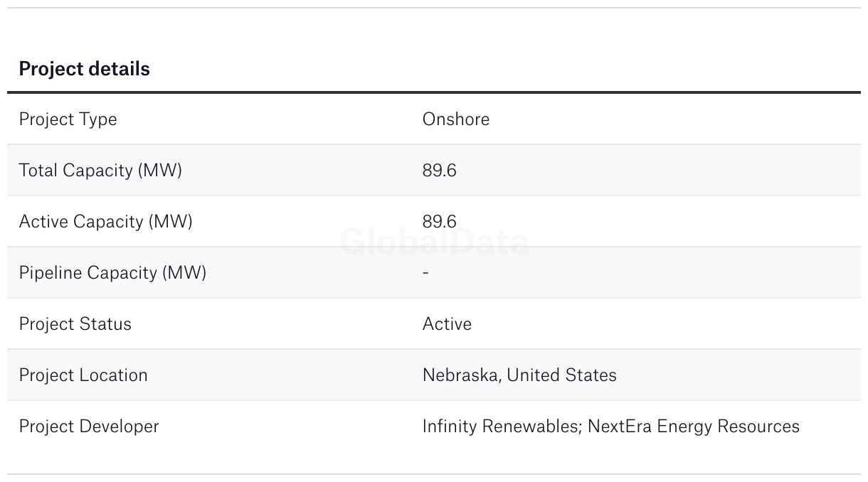Click the Total Capacity (MW) label

coord(100,170)
